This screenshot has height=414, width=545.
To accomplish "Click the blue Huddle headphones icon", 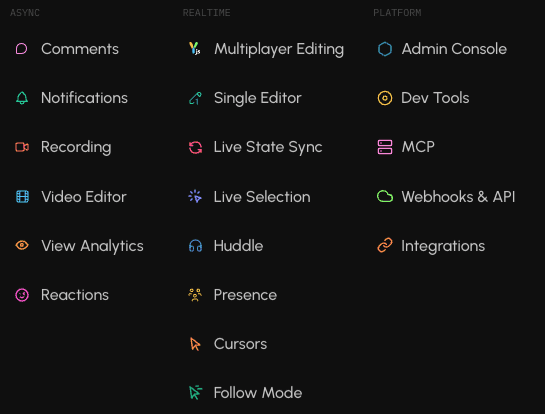I will coord(195,246).
